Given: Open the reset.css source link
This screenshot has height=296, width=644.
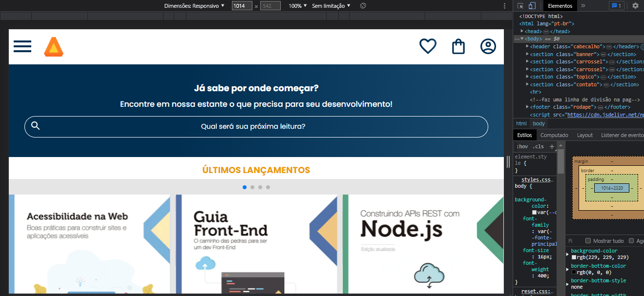Looking at the screenshot, I should [x=537, y=292].
